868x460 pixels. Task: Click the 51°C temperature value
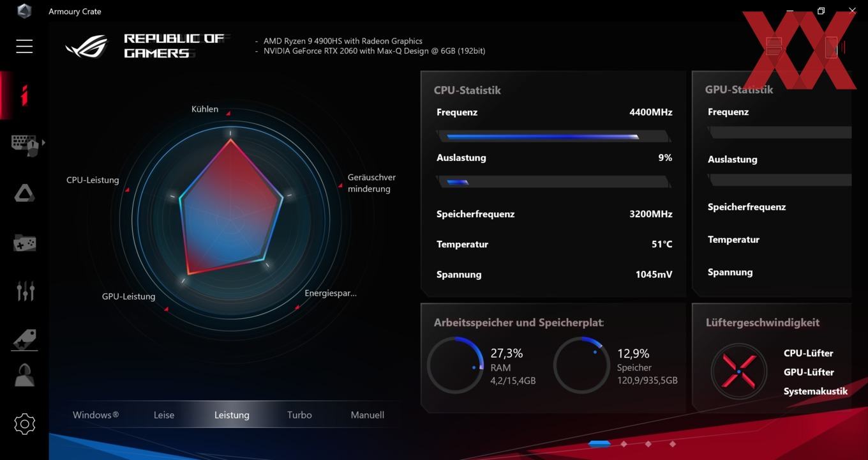point(662,244)
